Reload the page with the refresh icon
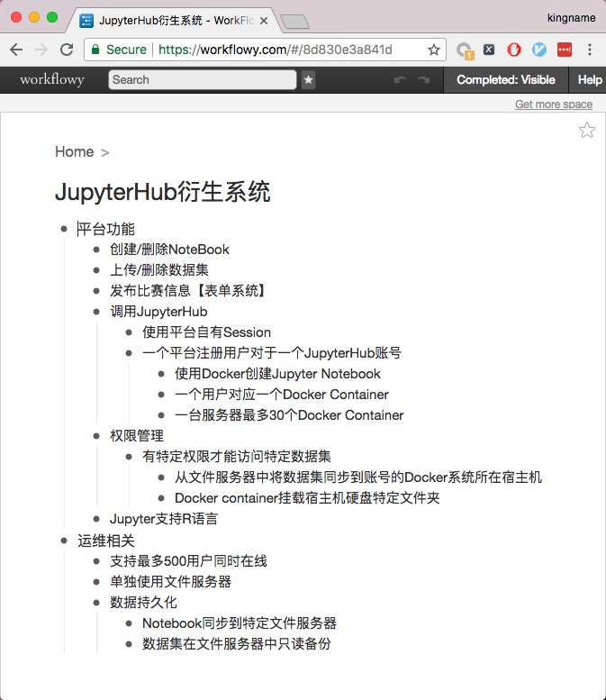Viewport: 606px width, 700px height. tap(67, 50)
